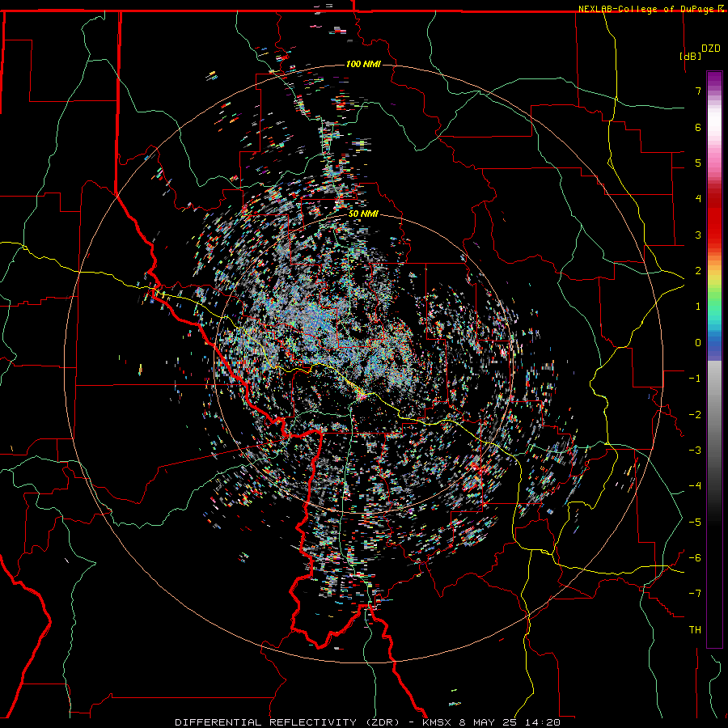Click the "TH" threshold label on scale
This screenshot has height=728, width=728.
(695, 630)
